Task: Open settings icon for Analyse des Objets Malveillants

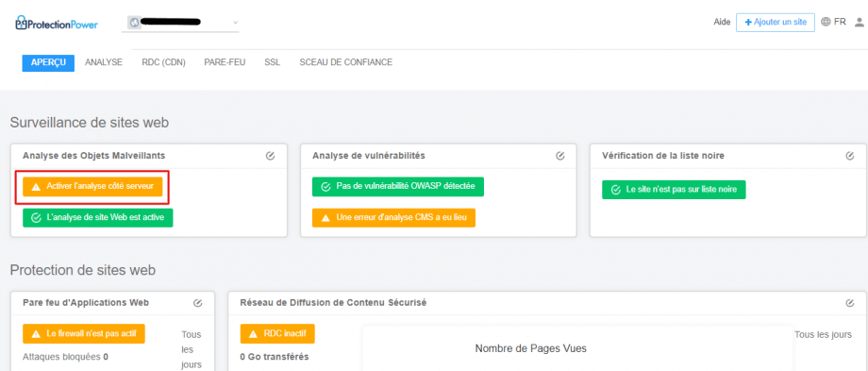Action: coord(270,156)
